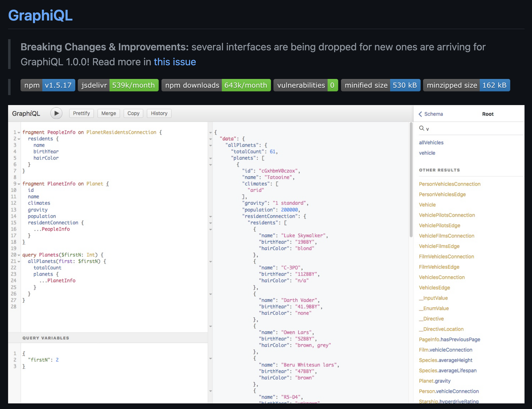
Task: Collapse "residents" array fold arrow in results
Action: pyautogui.click(x=210, y=223)
